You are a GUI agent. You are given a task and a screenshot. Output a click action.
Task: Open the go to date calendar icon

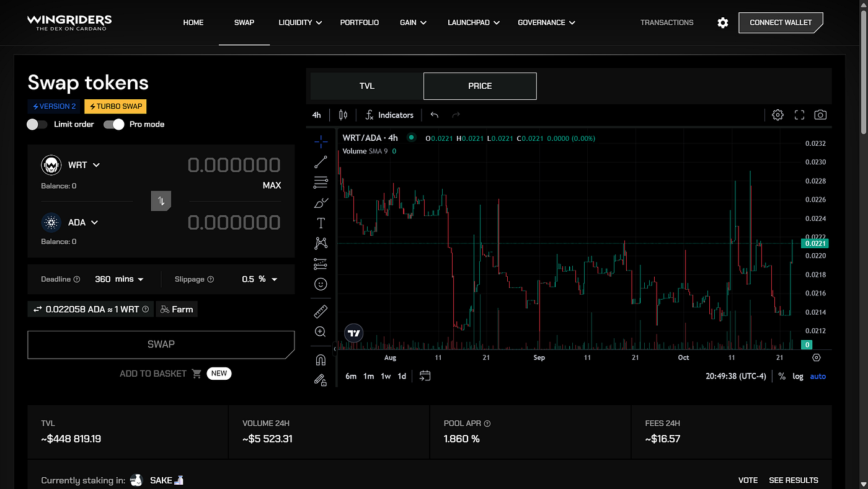click(425, 376)
